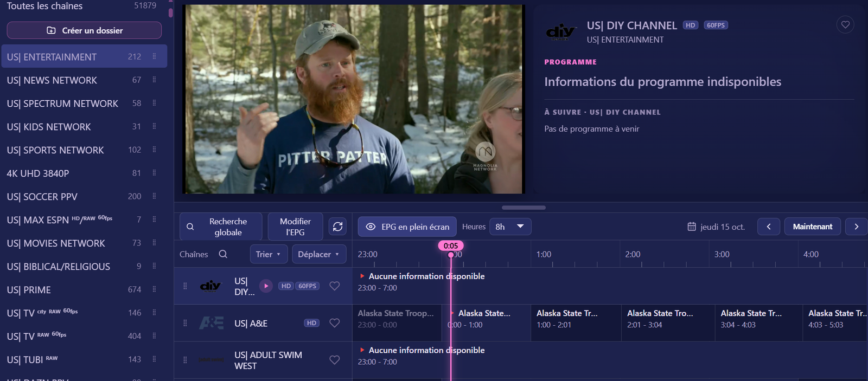The width and height of the screenshot is (868, 381).
Task: Click the A&E logo in the channel row
Action: tap(211, 323)
